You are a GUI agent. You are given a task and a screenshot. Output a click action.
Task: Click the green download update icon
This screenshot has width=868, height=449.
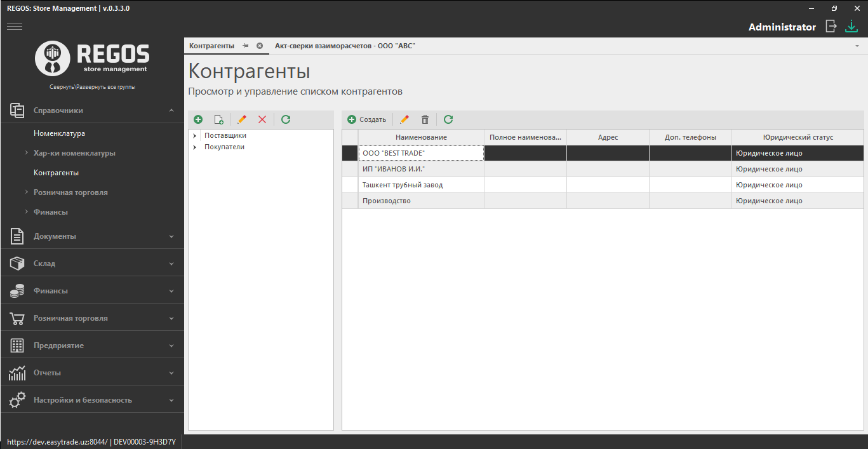coord(851,26)
